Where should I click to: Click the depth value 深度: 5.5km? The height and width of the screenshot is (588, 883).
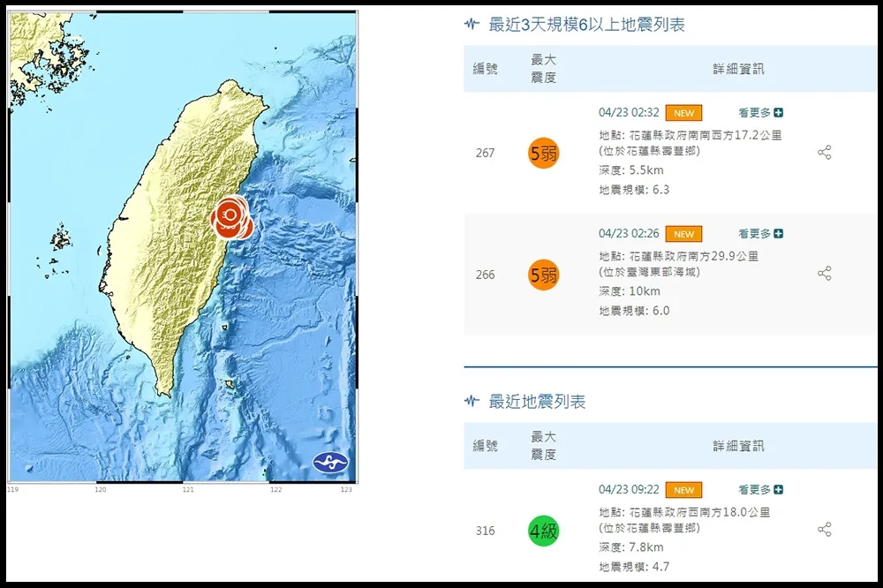click(631, 170)
